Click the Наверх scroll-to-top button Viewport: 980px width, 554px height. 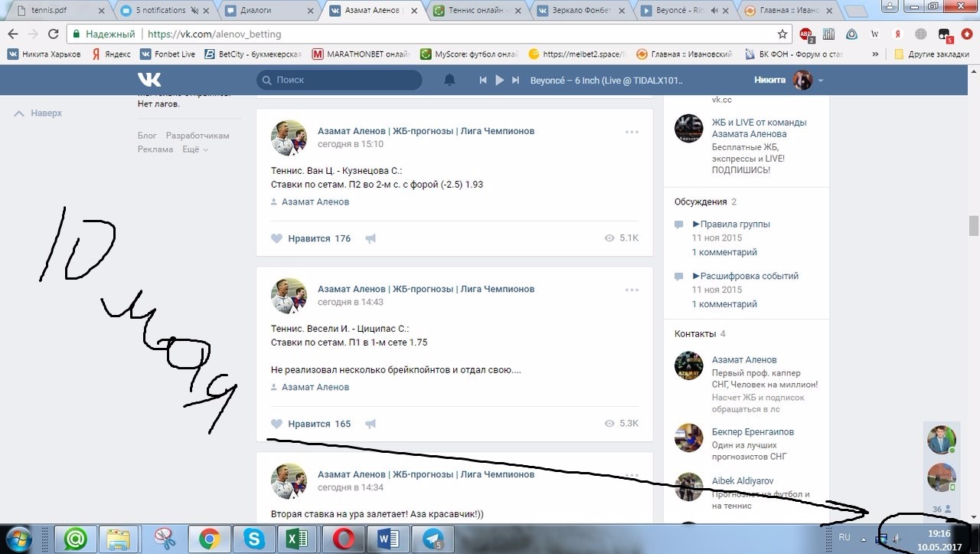coord(39,113)
